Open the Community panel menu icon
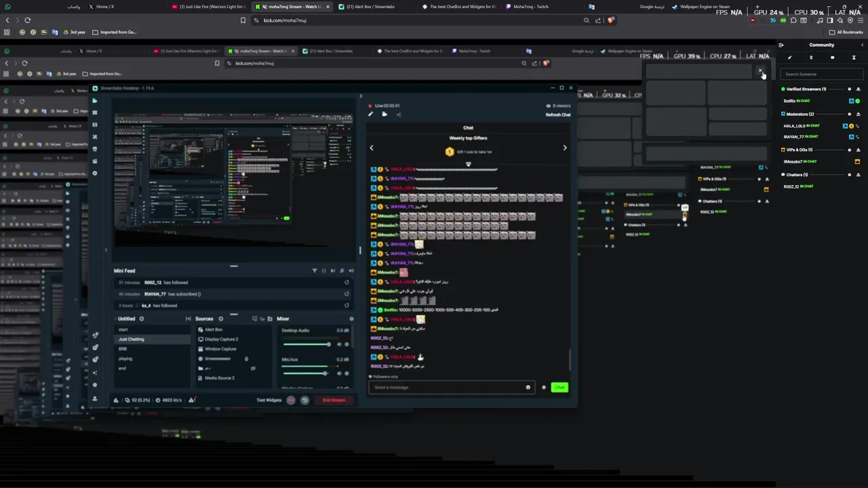The image size is (868, 488). (x=781, y=45)
